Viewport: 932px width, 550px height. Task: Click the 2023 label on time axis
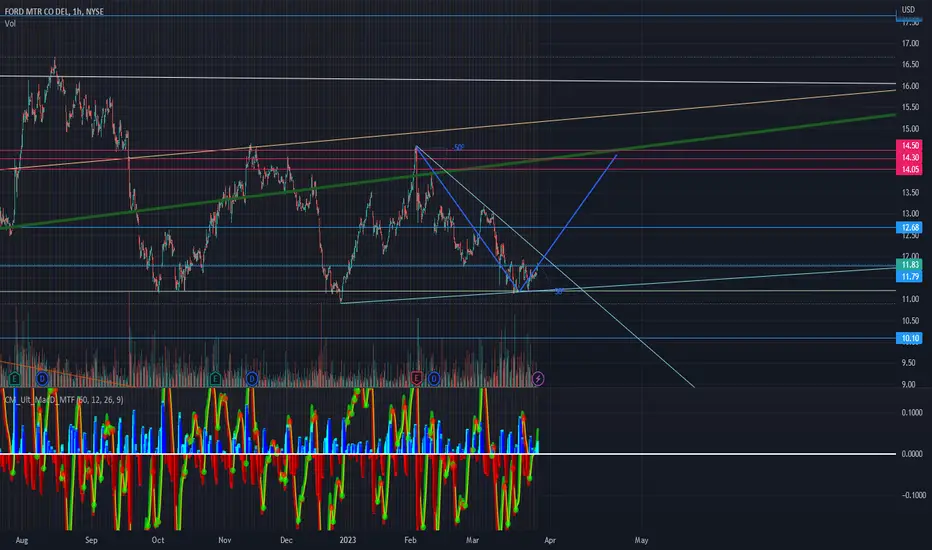point(348,540)
